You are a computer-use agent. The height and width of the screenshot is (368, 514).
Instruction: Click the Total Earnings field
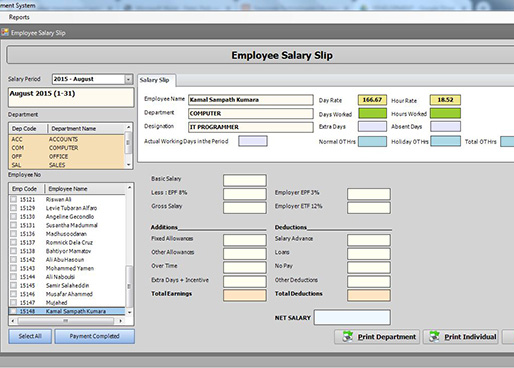tap(245, 295)
